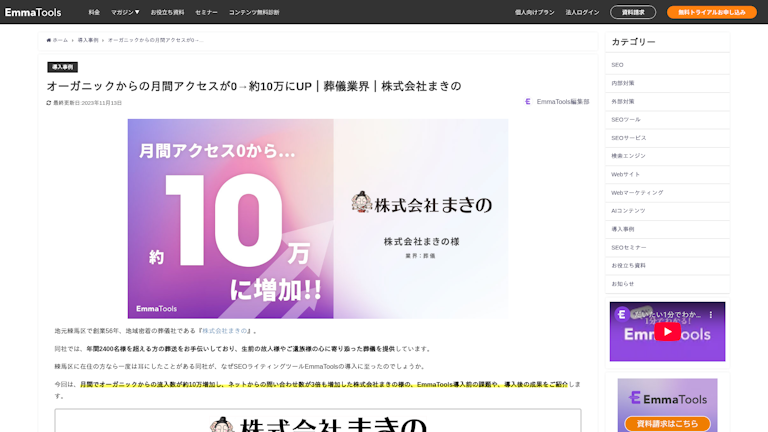
Task: Open コンテンツ無料診断 menu item
Action: pyautogui.click(x=254, y=12)
